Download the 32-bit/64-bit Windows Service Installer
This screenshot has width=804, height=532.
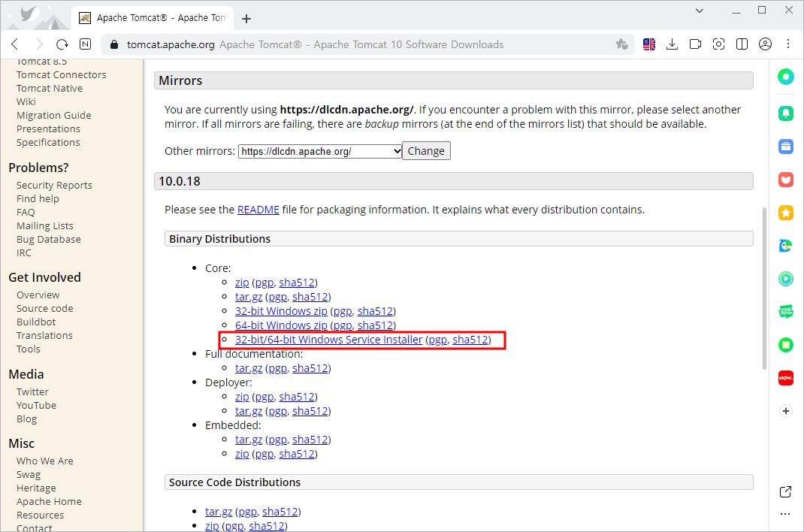[328, 340]
